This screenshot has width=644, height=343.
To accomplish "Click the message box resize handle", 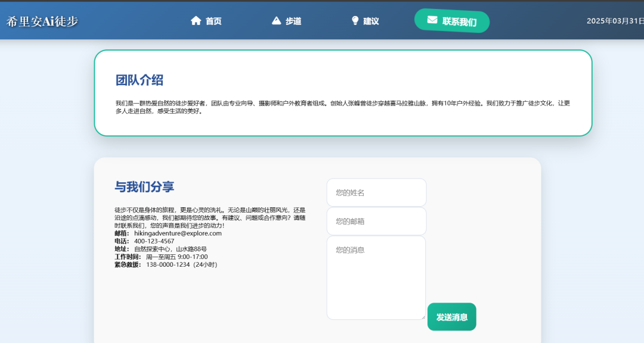I will [x=423, y=316].
